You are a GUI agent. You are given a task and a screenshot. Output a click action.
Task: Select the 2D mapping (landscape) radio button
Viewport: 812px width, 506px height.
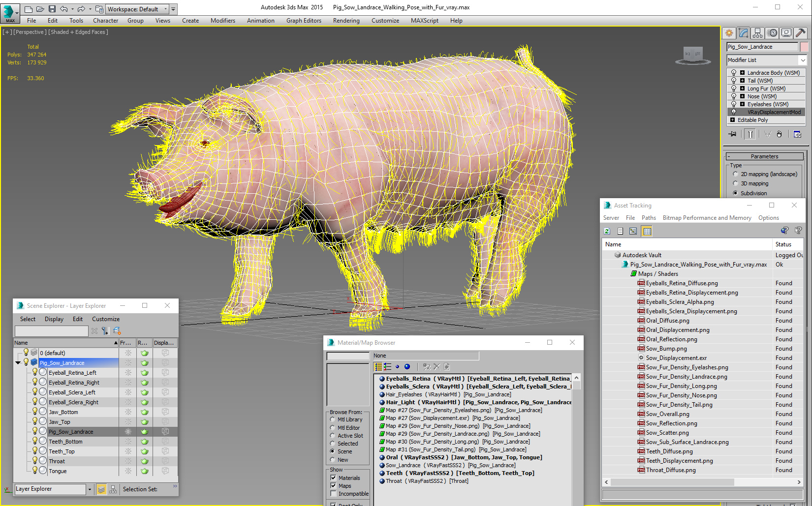coord(735,174)
